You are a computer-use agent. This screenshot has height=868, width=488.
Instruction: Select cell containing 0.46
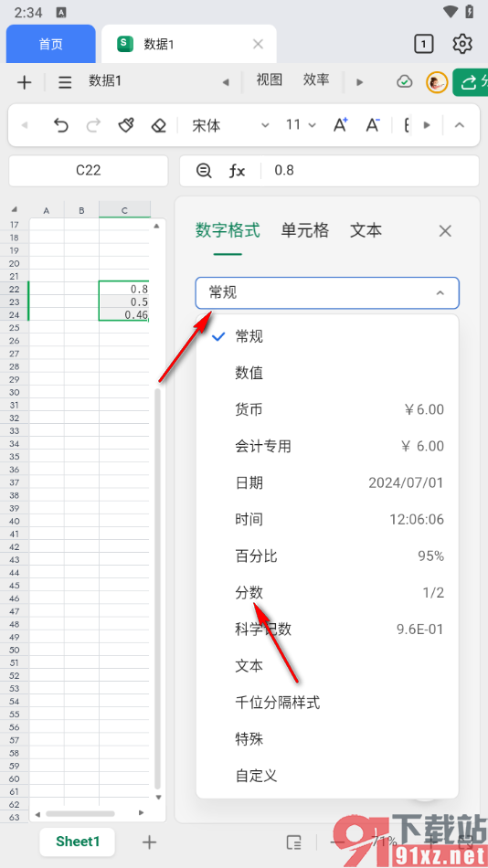coord(124,315)
